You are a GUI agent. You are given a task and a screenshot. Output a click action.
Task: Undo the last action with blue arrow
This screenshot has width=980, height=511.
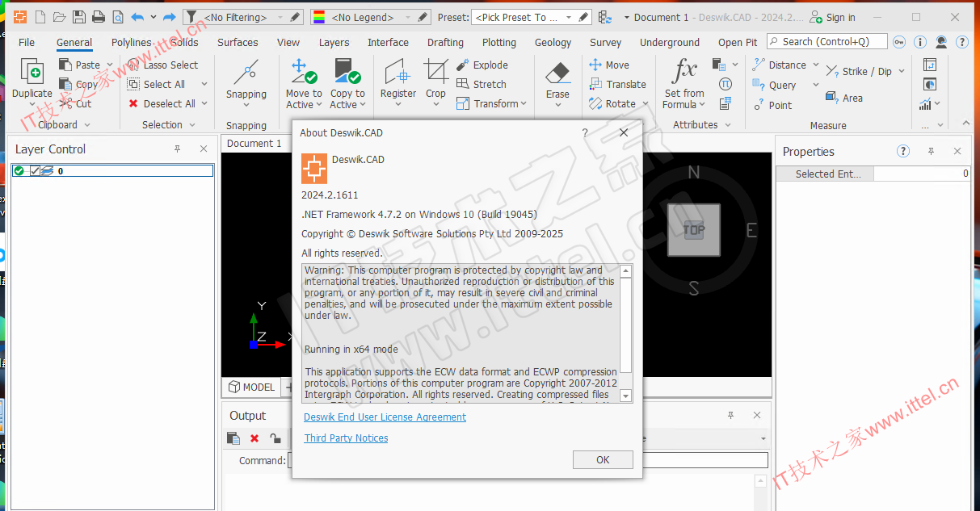coord(137,17)
